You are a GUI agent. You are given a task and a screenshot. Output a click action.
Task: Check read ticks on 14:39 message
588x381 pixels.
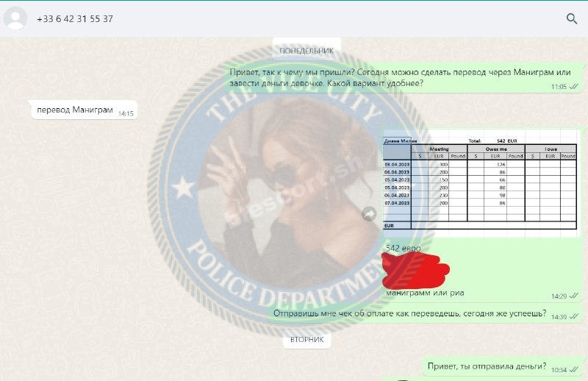[574, 317]
